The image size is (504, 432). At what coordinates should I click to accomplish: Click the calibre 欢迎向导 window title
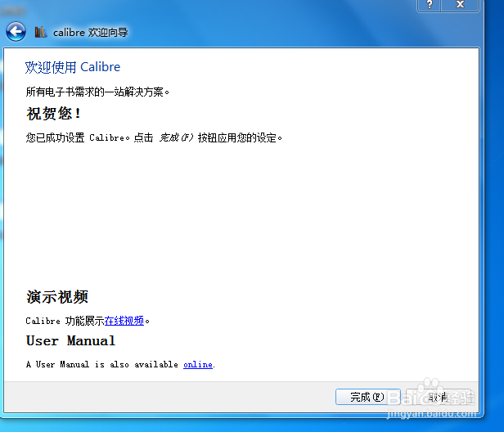click(91, 33)
